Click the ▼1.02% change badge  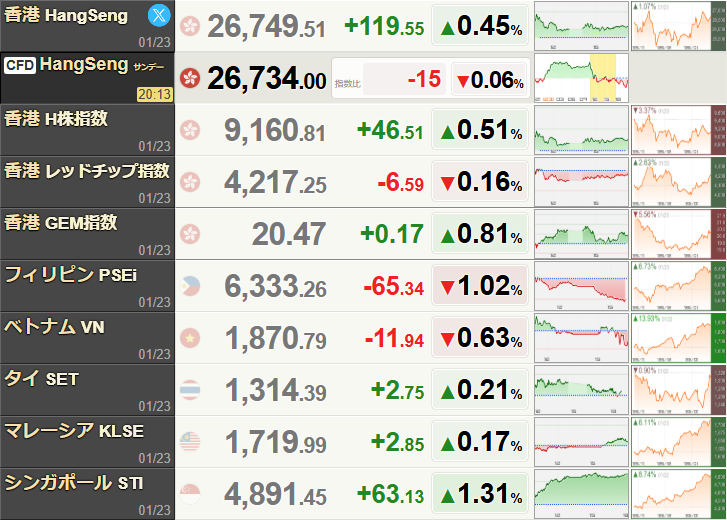[x=480, y=285]
